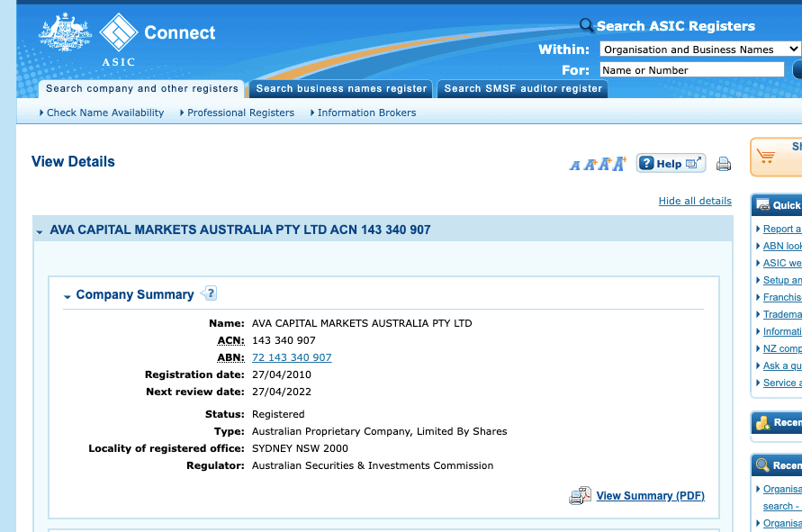
Task: Open the Informati… sidebar link
Action: [x=782, y=331]
